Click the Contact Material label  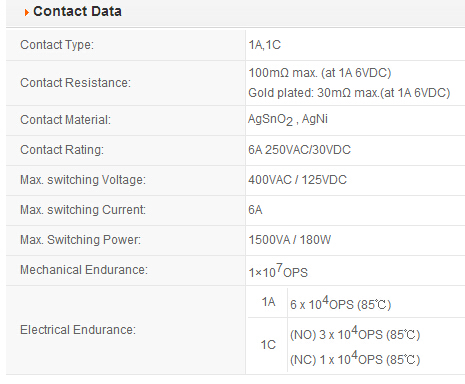pyautogui.click(x=65, y=120)
